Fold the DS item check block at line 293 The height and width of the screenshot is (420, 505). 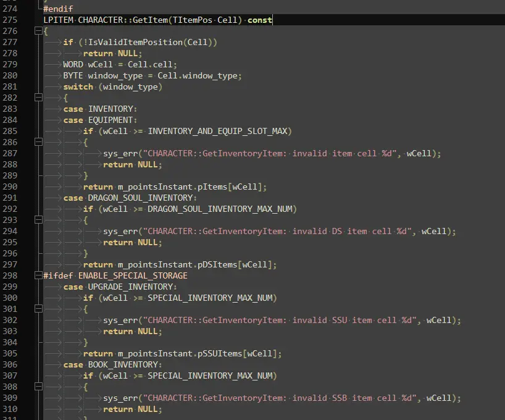pyautogui.click(x=38, y=220)
